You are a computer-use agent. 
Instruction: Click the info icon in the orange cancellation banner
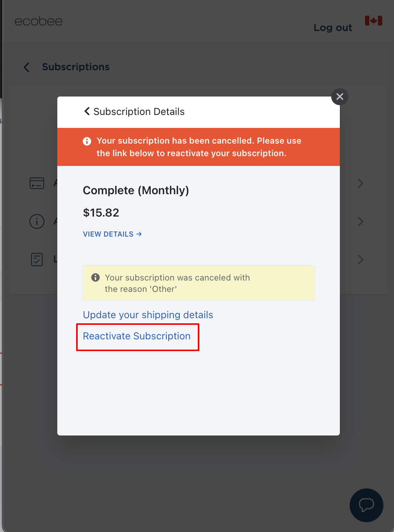point(87,141)
